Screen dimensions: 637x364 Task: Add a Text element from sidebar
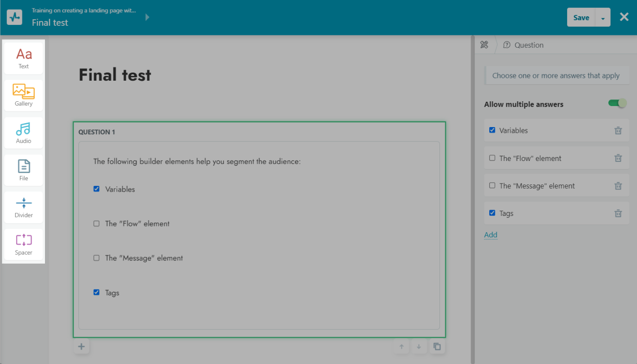point(23,58)
